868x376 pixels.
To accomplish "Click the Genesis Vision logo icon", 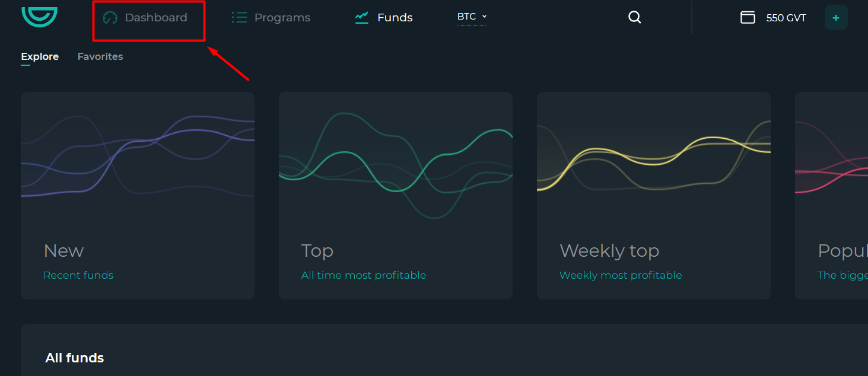I will pos(39,16).
